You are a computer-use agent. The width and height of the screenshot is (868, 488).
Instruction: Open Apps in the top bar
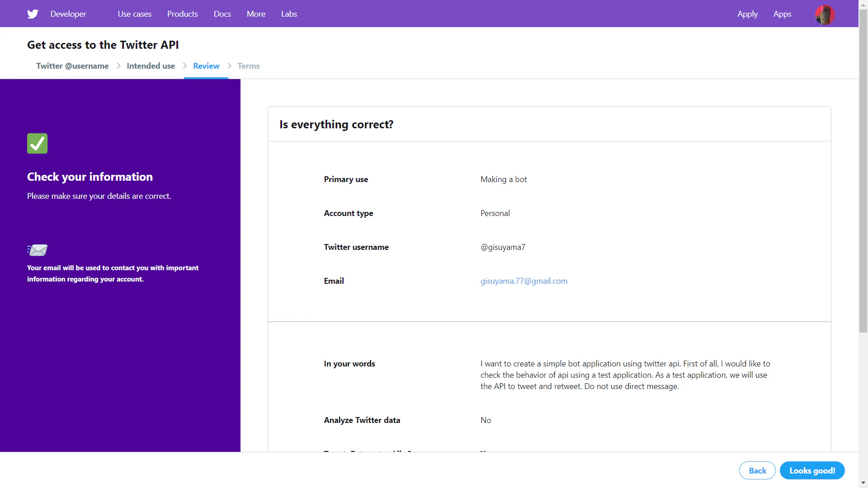click(782, 14)
